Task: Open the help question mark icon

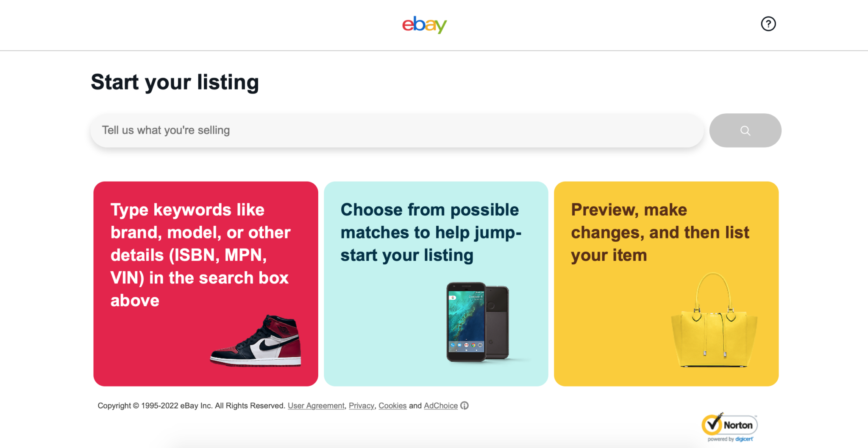Action: click(768, 24)
